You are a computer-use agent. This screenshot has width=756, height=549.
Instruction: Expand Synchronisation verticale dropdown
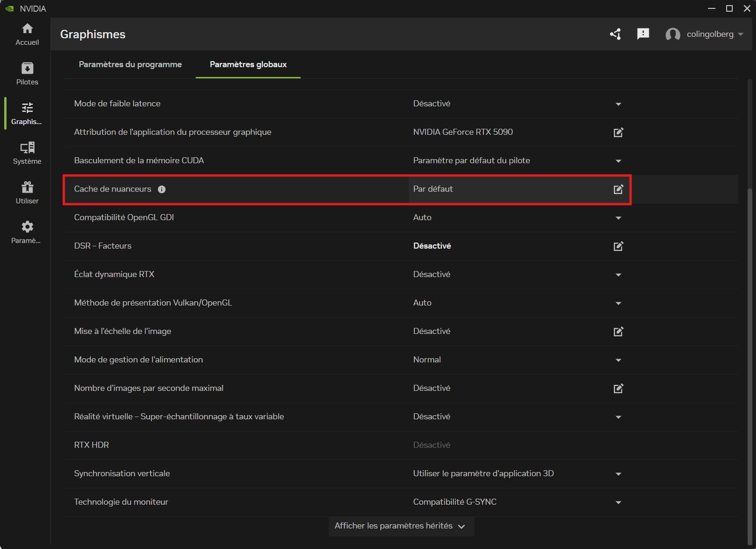click(x=619, y=474)
